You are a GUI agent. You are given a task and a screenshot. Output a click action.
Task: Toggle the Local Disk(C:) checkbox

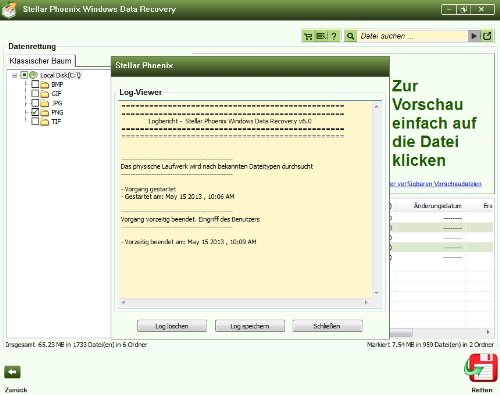coord(24,75)
